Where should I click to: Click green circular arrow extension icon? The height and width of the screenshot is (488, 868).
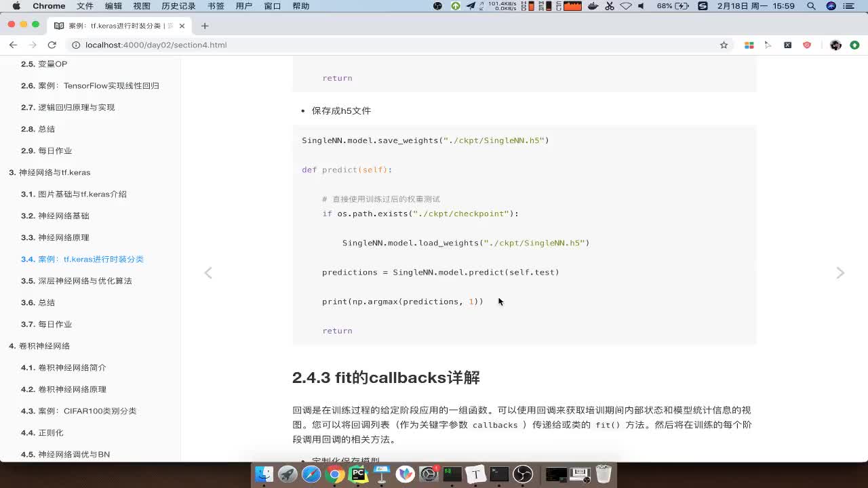854,45
